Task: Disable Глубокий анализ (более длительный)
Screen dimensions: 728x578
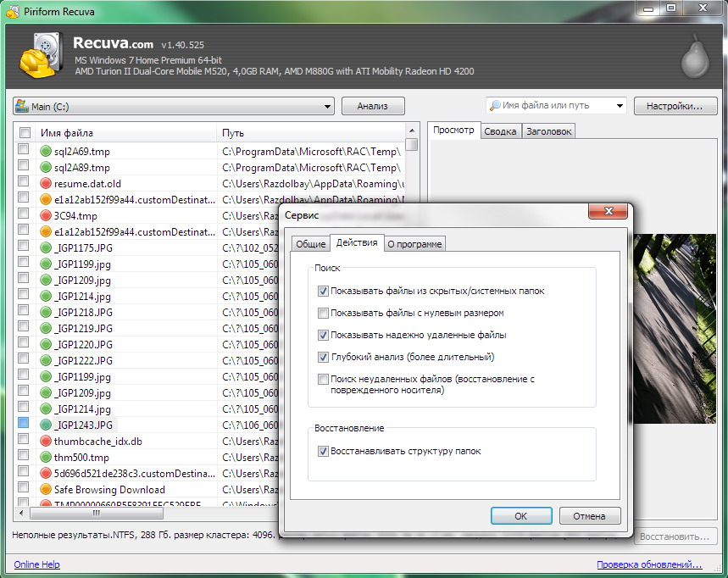Action: [x=323, y=357]
